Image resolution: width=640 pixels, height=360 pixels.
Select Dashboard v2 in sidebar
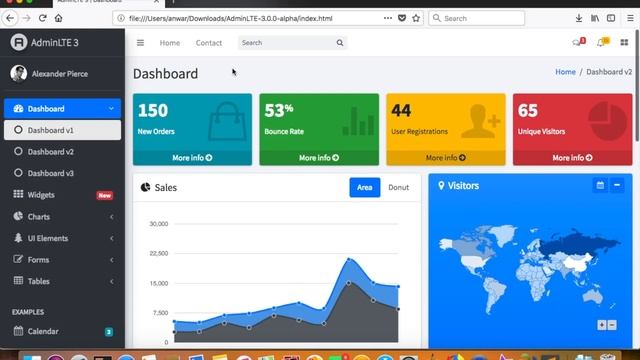(x=62, y=152)
